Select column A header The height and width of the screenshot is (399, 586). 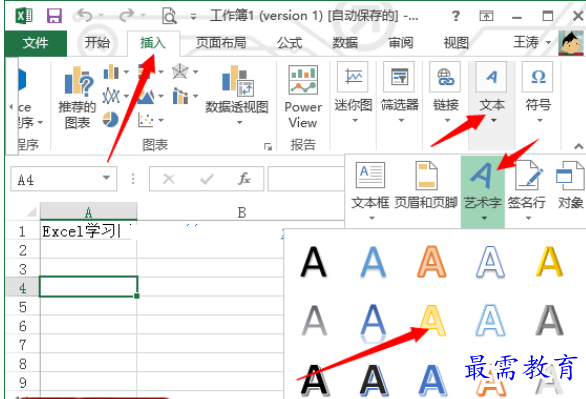coord(88,212)
